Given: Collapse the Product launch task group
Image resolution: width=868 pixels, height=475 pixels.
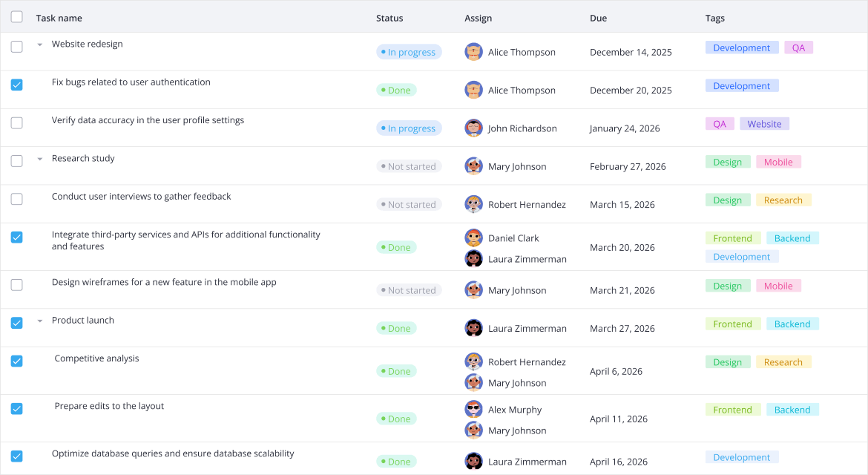Looking at the screenshot, I should click(39, 320).
